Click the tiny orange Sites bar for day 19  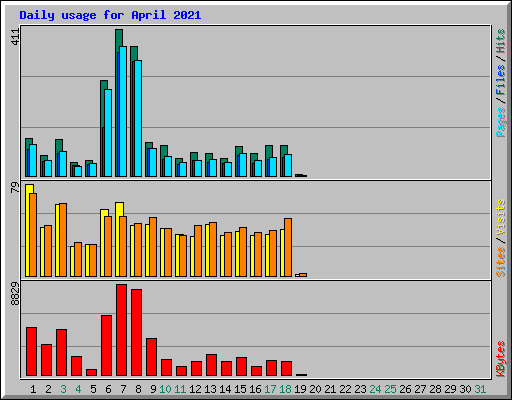click(x=303, y=275)
